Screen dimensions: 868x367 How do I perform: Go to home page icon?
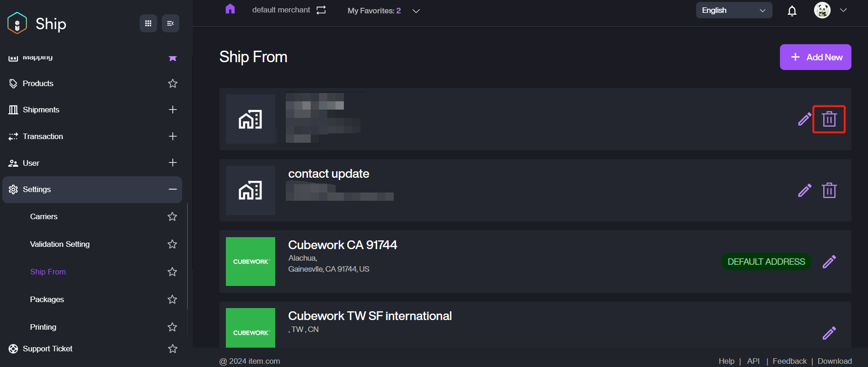(230, 9)
